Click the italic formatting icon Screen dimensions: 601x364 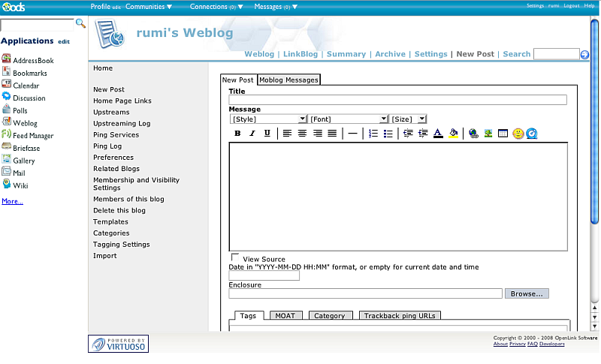[252, 134]
